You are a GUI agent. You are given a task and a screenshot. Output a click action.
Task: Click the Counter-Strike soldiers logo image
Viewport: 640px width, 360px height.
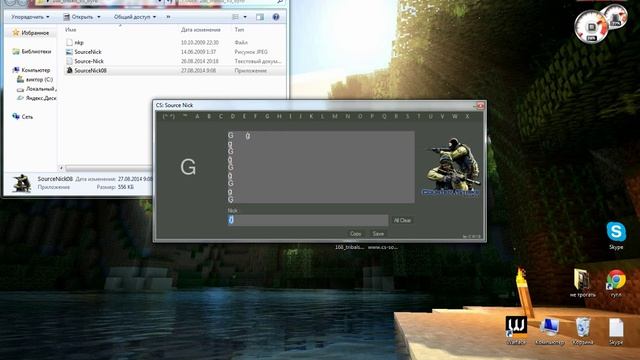click(450, 167)
